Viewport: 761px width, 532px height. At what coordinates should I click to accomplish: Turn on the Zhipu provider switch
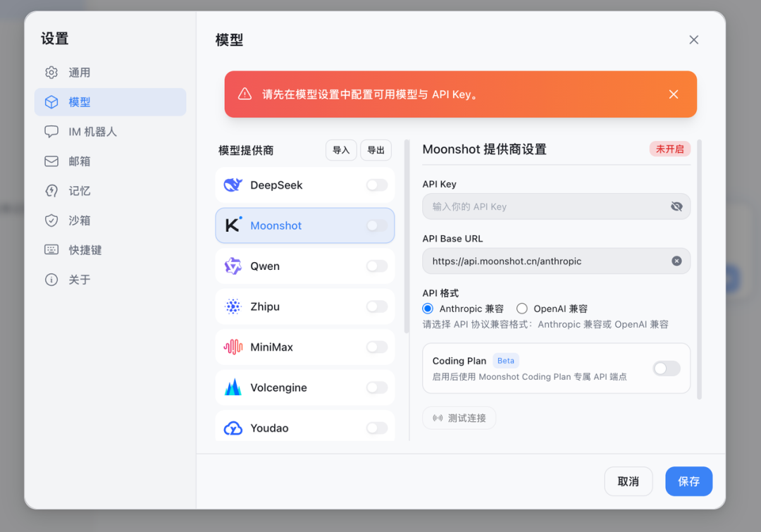(x=377, y=307)
